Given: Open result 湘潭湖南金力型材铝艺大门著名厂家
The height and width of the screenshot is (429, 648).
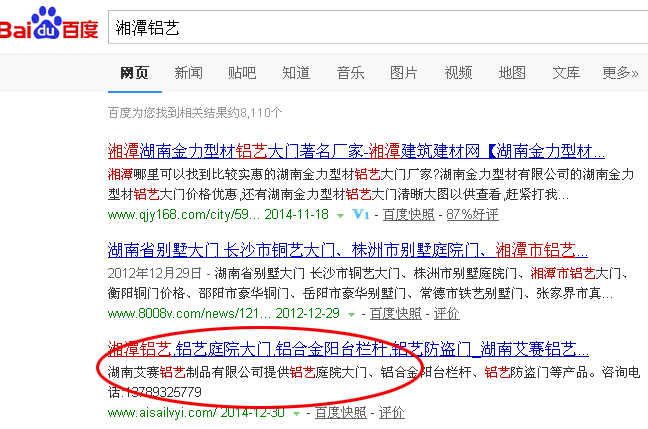Looking at the screenshot, I should (356, 151).
